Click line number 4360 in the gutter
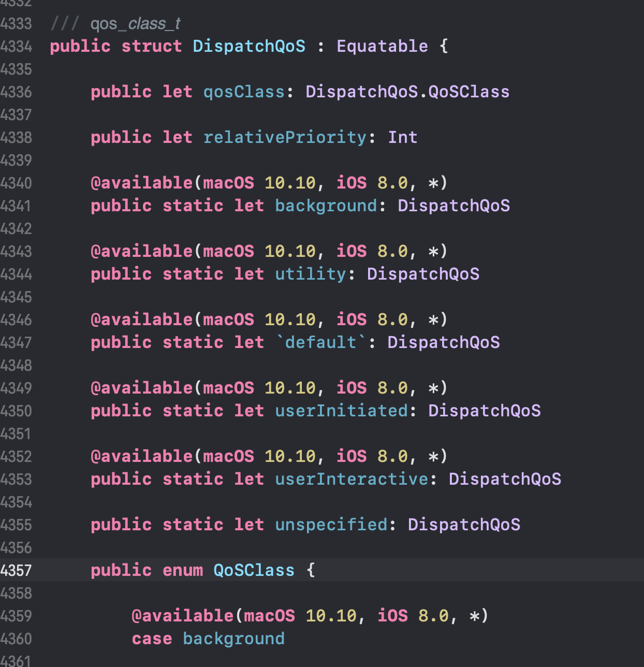 pyautogui.click(x=16, y=639)
